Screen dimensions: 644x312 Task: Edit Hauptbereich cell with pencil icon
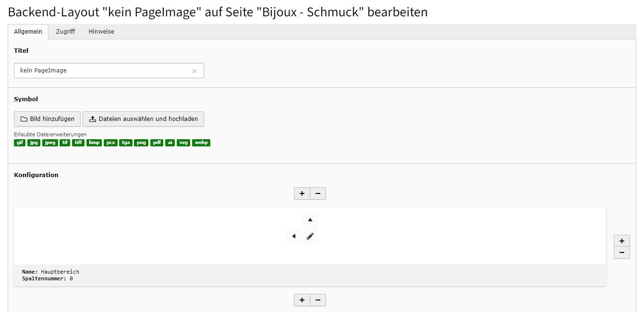coord(310,236)
